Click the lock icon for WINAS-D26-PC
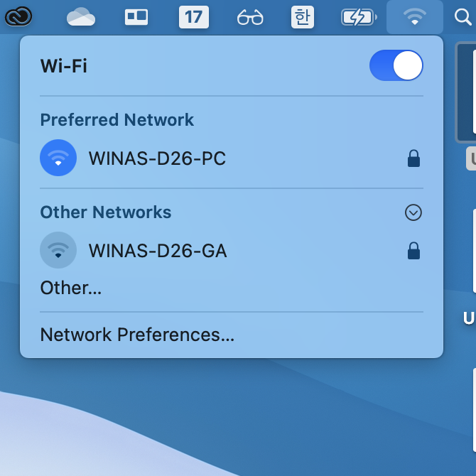The height and width of the screenshot is (476, 476). 413,158
